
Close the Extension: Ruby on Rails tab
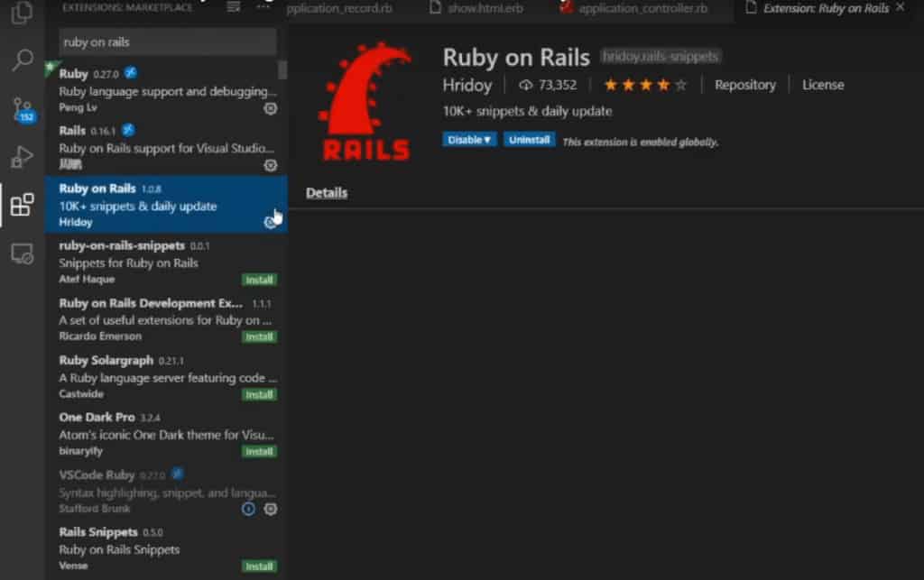point(901,7)
